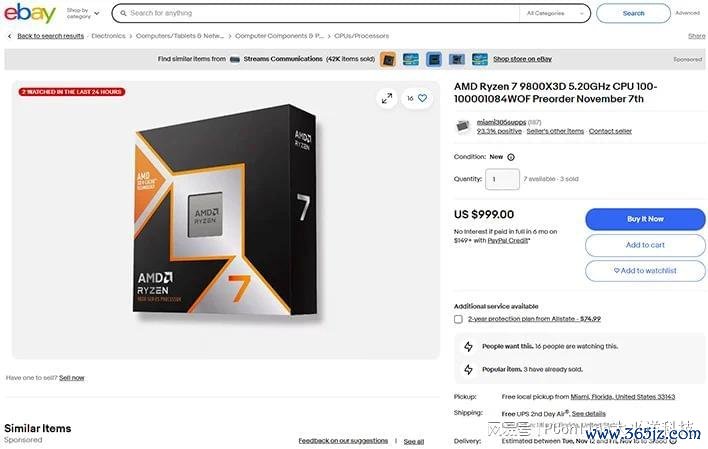708x449 pixels.
Task: Click the magnifying glass in search bar
Action: (x=123, y=14)
